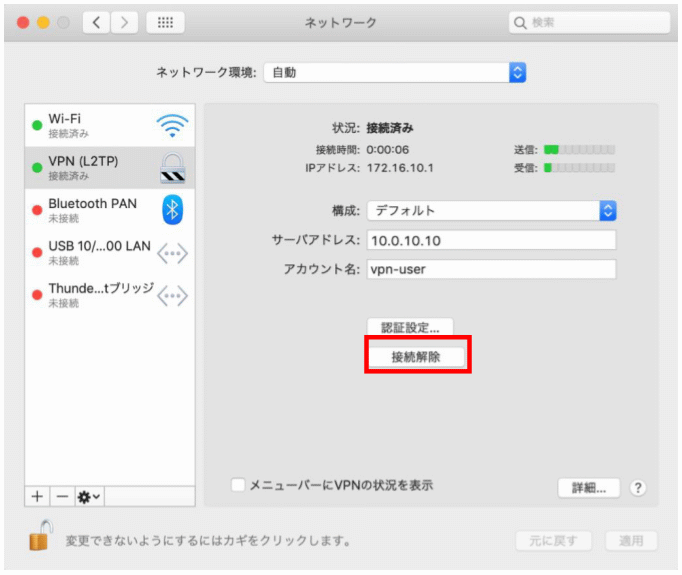Show all preferences grid button

coord(165,22)
